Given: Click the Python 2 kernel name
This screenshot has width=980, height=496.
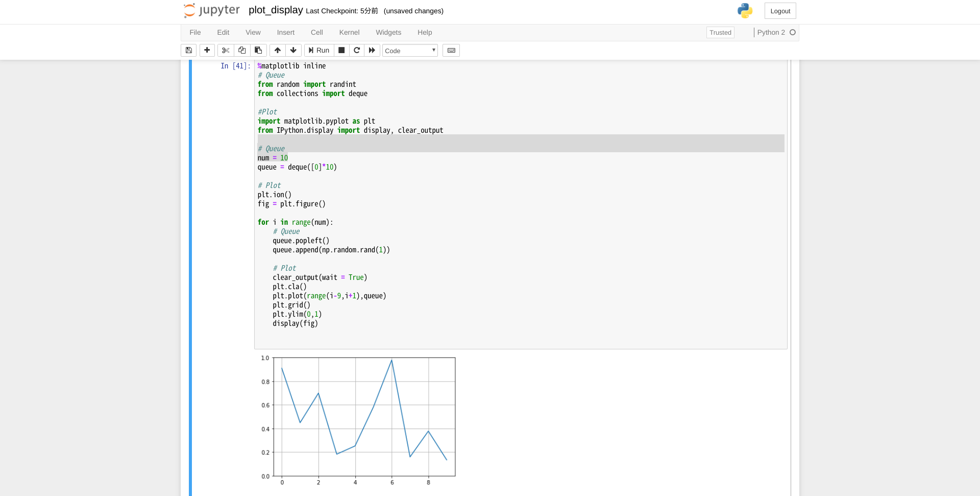Looking at the screenshot, I should [771, 32].
